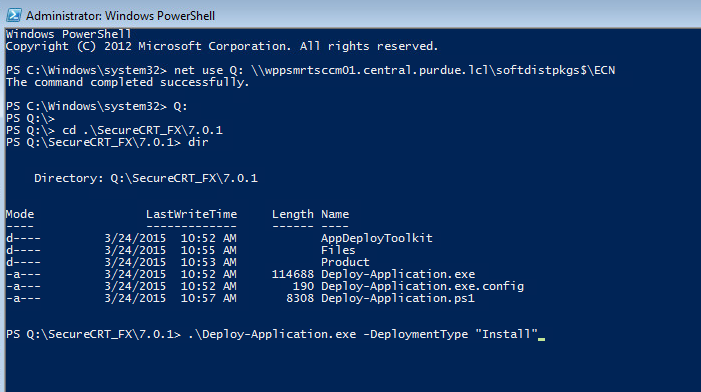701x392 pixels.
Task: Click the Files directory name in listing
Action: pyautogui.click(x=338, y=250)
